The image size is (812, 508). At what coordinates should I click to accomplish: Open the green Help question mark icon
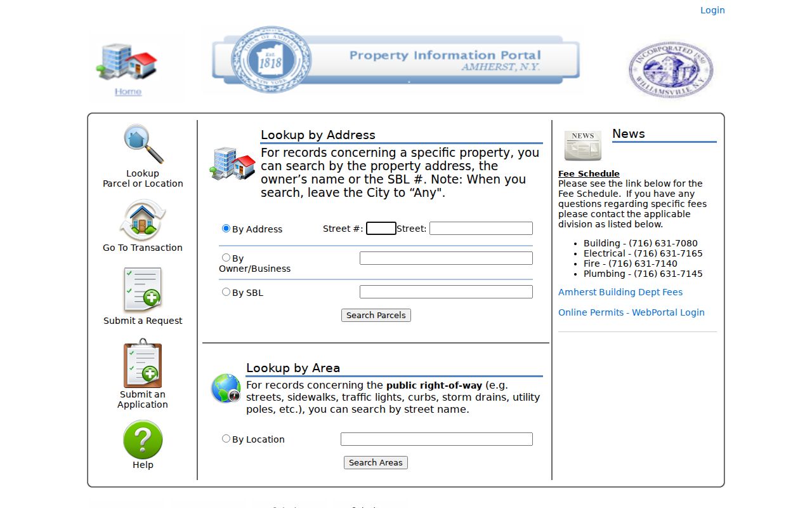(143, 439)
